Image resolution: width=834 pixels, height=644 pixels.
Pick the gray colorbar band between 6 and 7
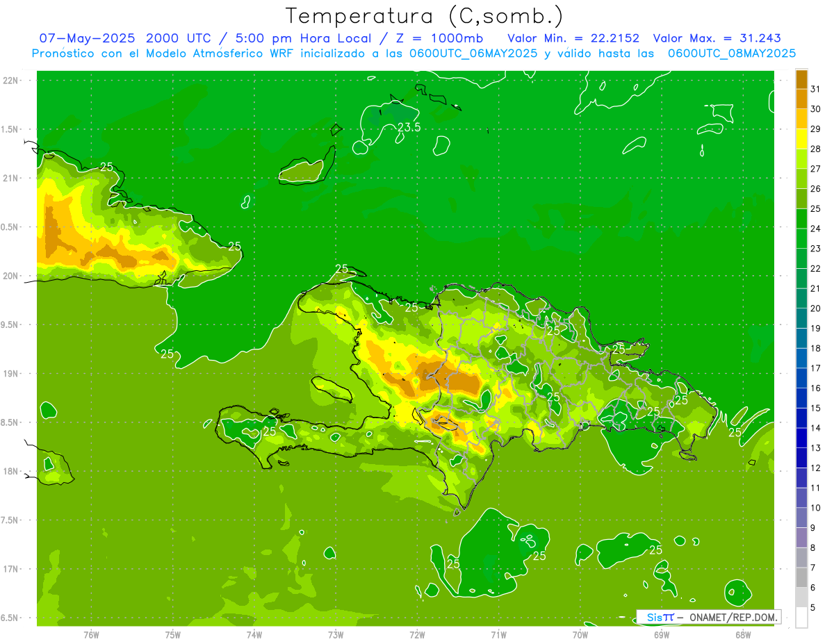click(801, 577)
